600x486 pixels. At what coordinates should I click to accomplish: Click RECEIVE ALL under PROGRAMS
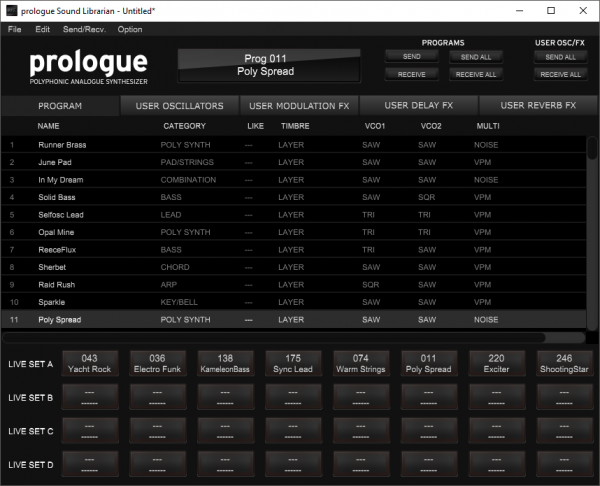[x=476, y=74]
